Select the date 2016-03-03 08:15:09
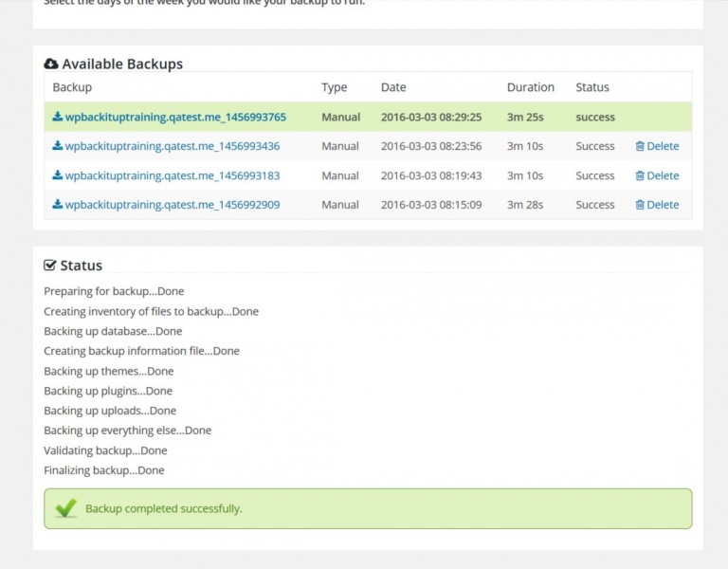728x569 pixels. pos(431,205)
